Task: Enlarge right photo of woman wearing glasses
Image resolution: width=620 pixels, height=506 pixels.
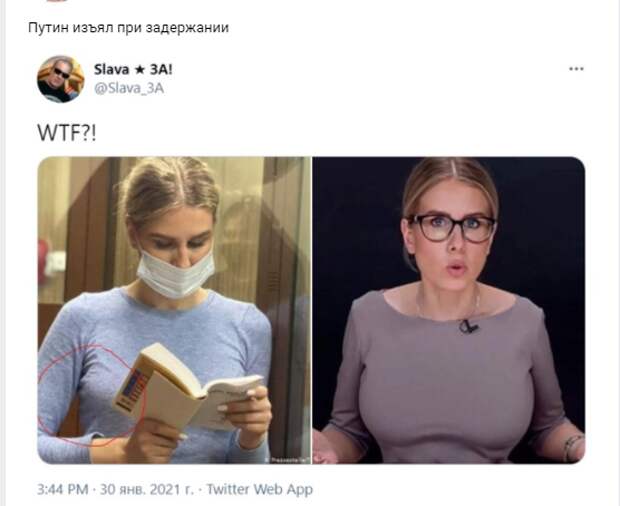Action: tap(449, 310)
